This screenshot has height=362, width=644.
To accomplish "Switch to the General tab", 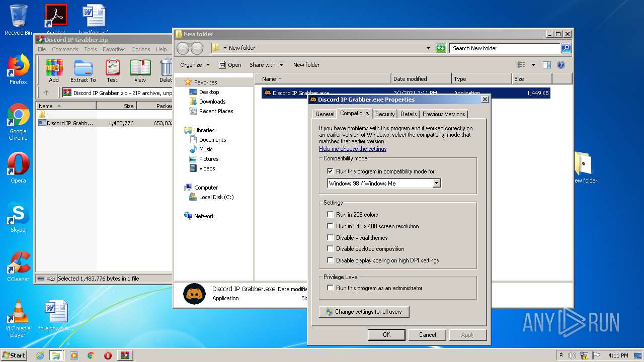I will coord(325,114).
